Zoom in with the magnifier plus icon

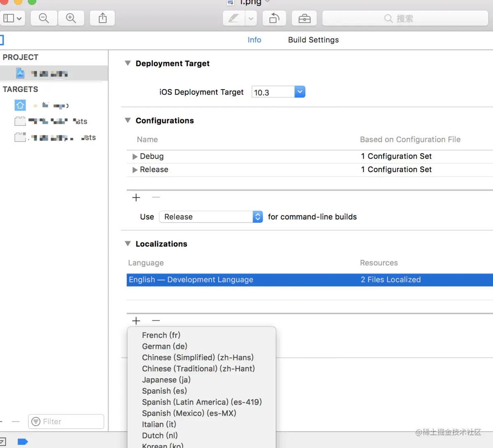71,18
